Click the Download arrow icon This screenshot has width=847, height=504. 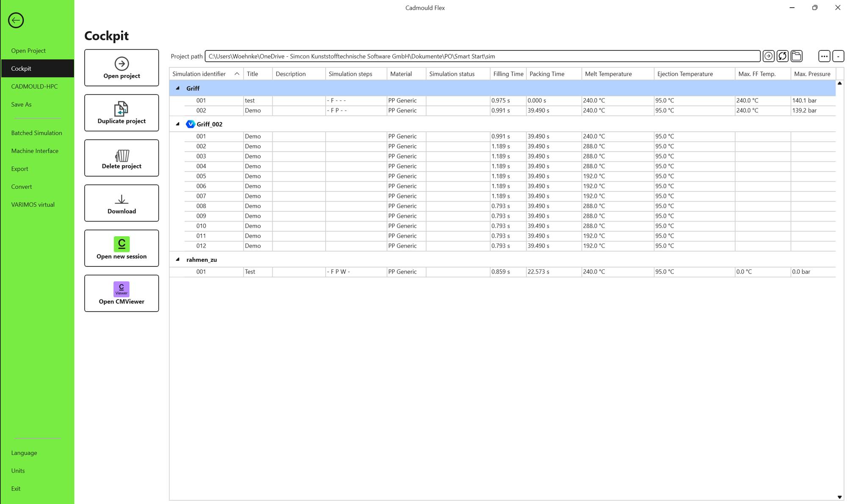coord(122,199)
